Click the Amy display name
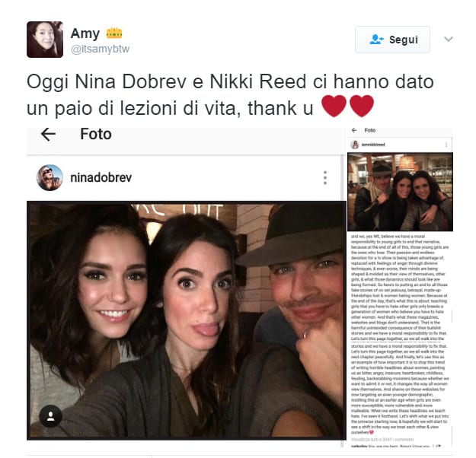 (85, 33)
